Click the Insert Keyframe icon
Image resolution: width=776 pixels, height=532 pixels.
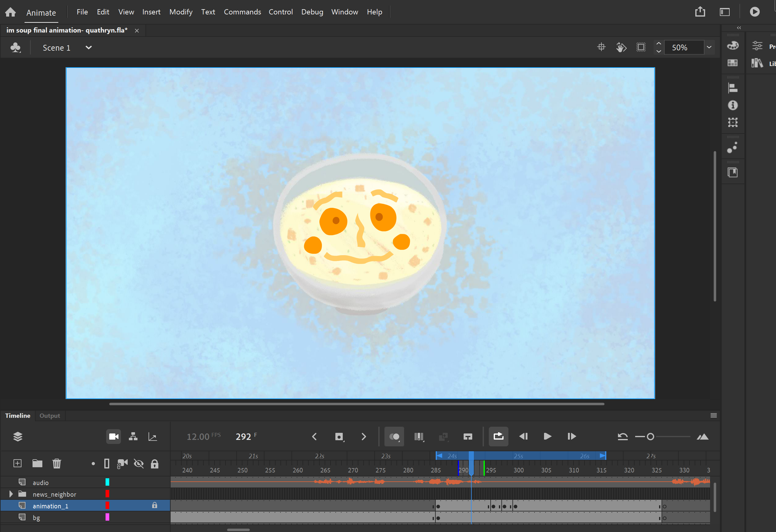coord(339,437)
